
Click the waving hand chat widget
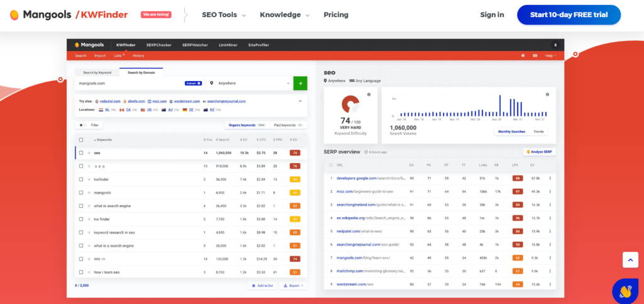(x=626, y=291)
